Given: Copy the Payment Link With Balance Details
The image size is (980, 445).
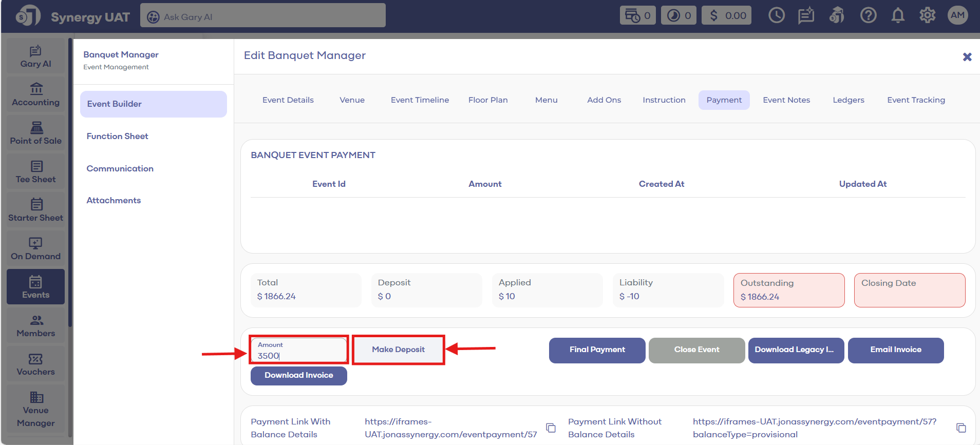Looking at the screenshot, I should [551, 428].
